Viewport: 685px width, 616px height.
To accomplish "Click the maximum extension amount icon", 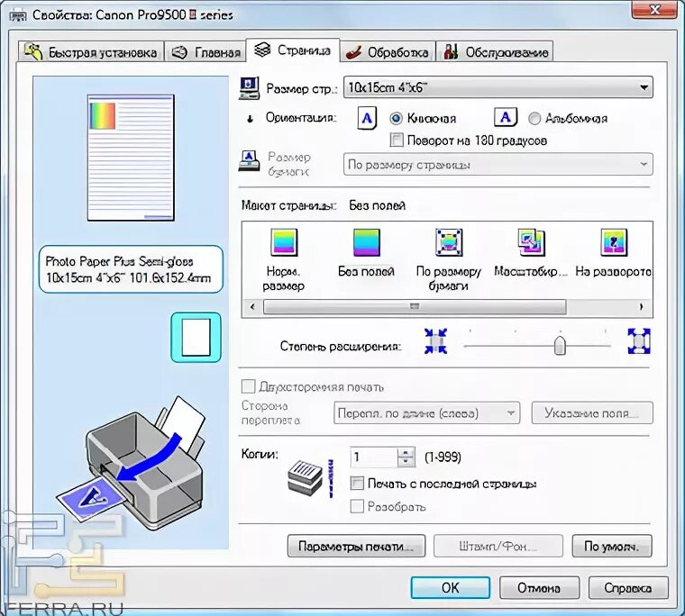I will (x=639, y=341).
